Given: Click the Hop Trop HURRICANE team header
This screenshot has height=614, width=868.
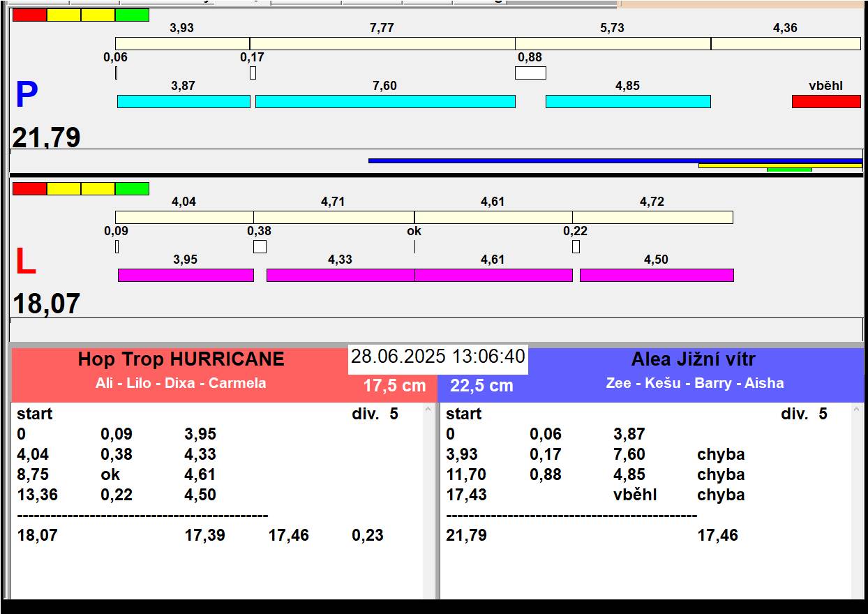Looking at the screenshot, I should pyautogui.click(x=181, y=360).
